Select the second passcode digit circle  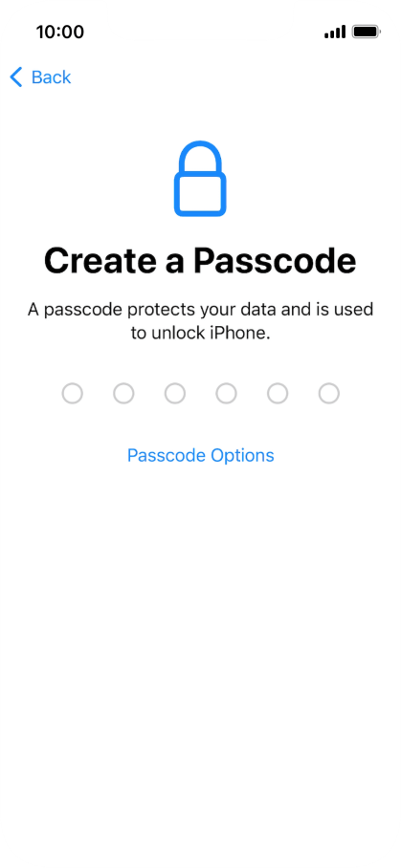click(123, 394)
